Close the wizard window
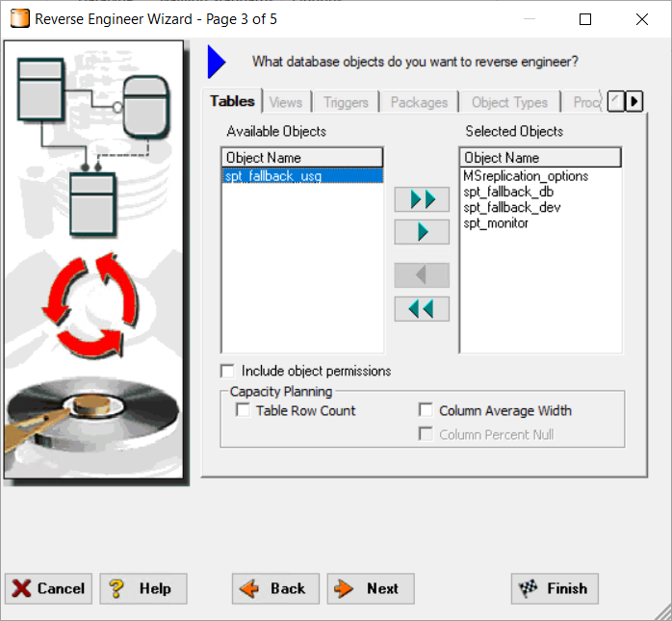 click(641, 19)
